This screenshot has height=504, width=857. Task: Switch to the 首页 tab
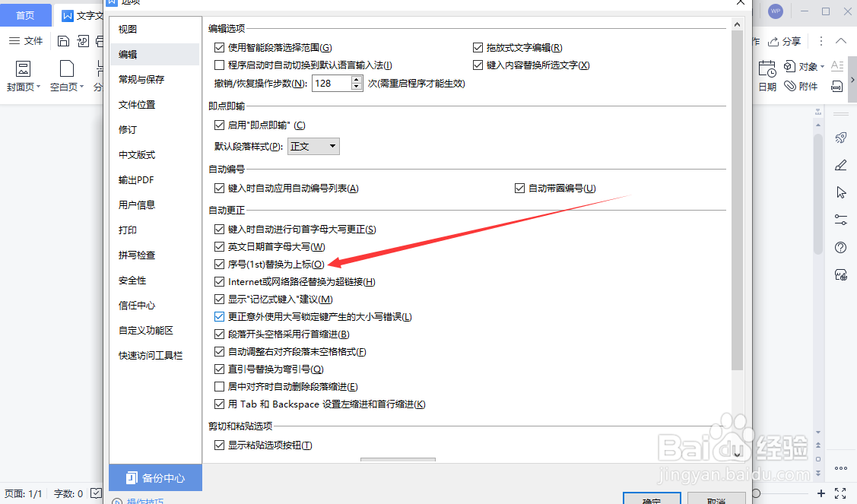(x=25, y=14)
